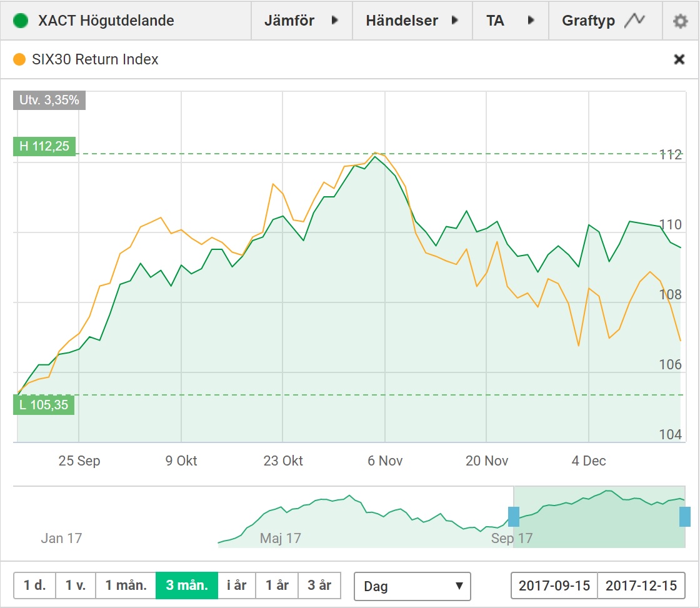Click the start date field 2017-09-15

click(x=554, y=586)
